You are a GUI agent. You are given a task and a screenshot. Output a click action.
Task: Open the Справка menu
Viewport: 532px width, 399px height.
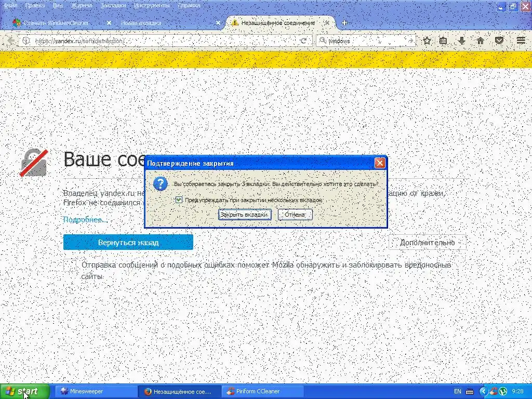coord(189,5)
